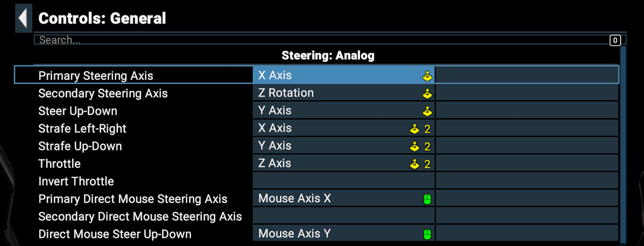This screenshot has height=246, width=644.
Task: Click the back arrow beside Controls: General
Action: (23, 18)
